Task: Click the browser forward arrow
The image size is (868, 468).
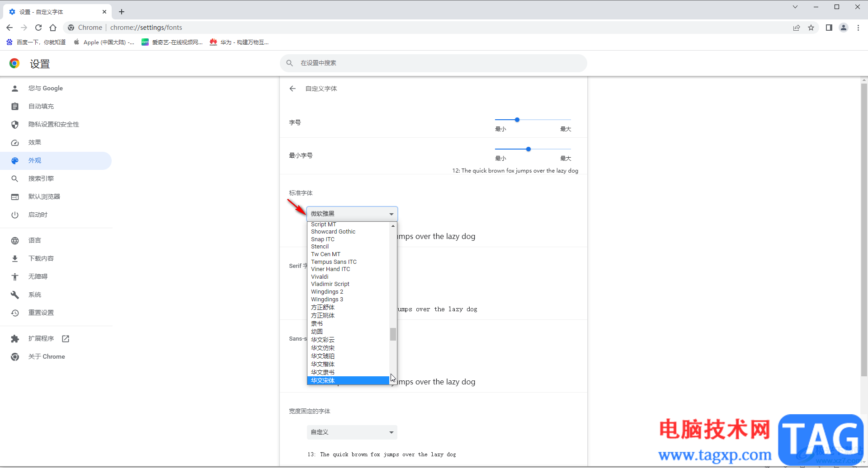Action: 24,28
